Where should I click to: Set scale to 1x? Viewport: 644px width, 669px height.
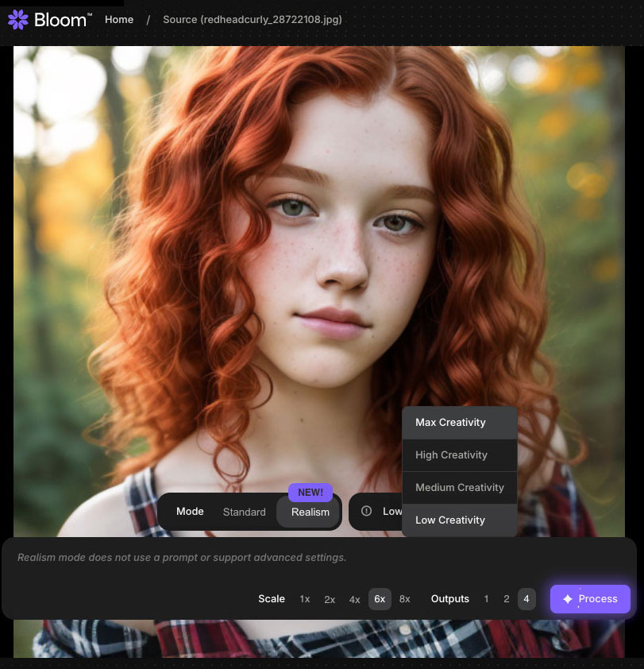305,599
